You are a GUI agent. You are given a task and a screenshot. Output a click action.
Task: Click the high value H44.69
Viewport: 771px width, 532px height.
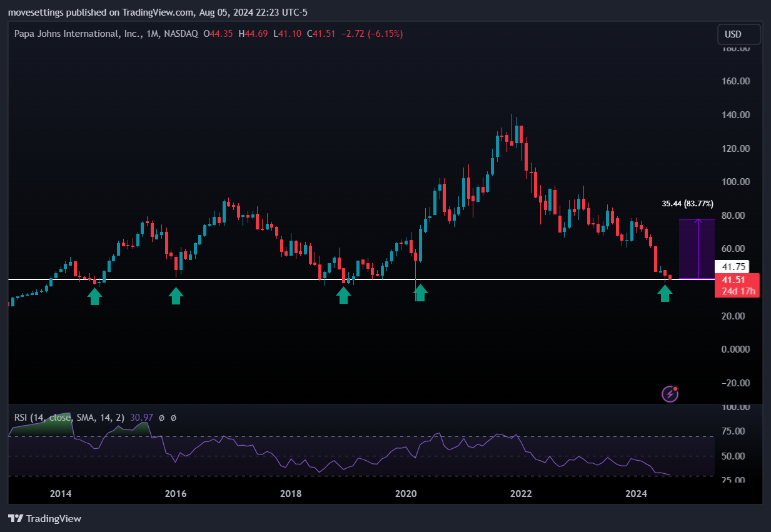point(253,34)
